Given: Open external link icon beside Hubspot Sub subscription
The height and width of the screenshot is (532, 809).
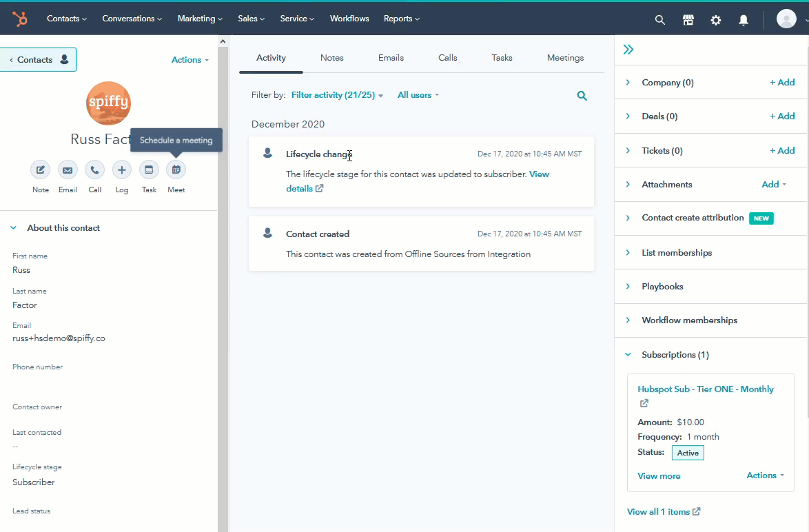Looking at the screenshot, I should [644, 404].
